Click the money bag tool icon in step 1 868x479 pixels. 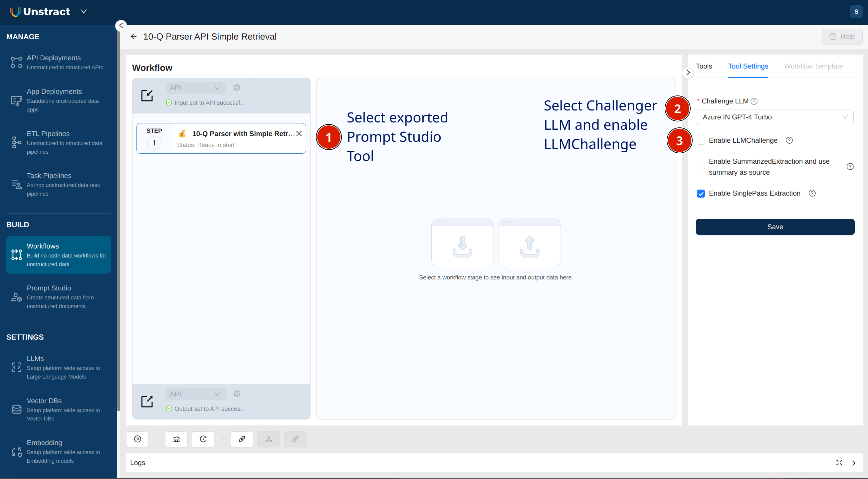point(182,134)
